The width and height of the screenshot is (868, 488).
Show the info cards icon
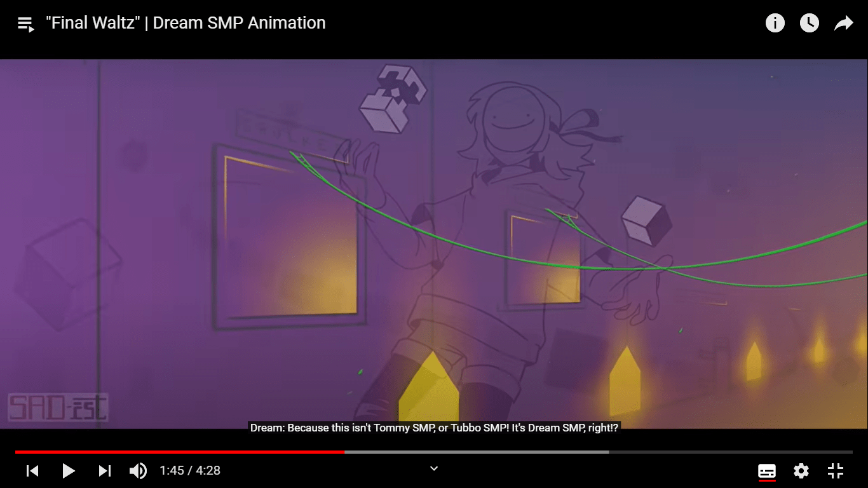[x=775, y=24]
